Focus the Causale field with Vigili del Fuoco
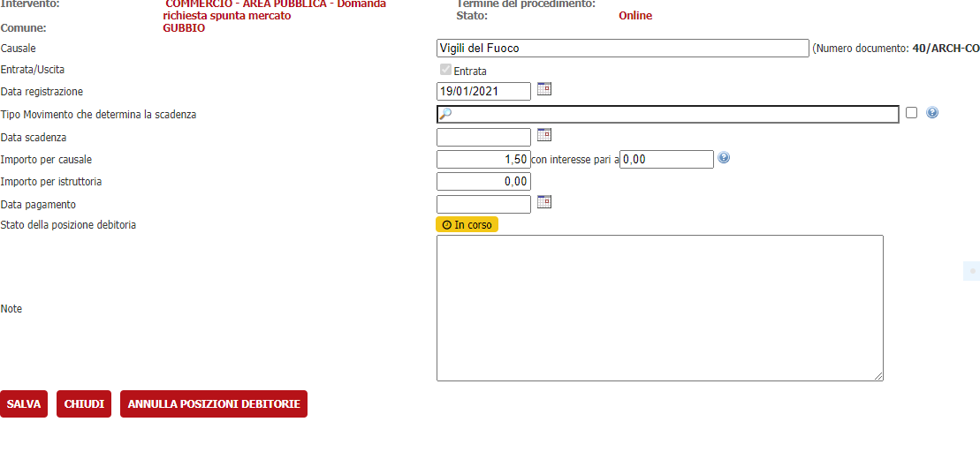 pyautogui.click(x=622, y=49)
